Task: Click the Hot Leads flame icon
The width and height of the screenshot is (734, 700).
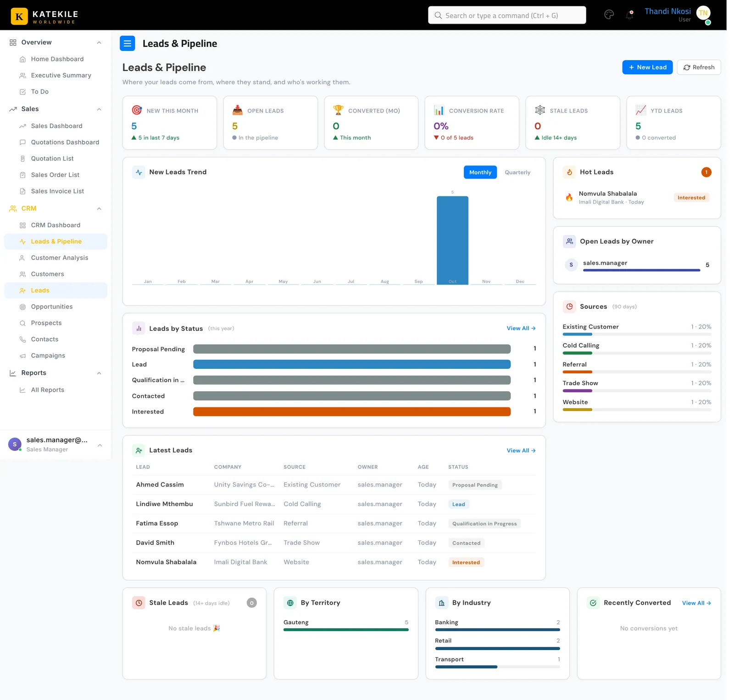Action: point(569,172)
